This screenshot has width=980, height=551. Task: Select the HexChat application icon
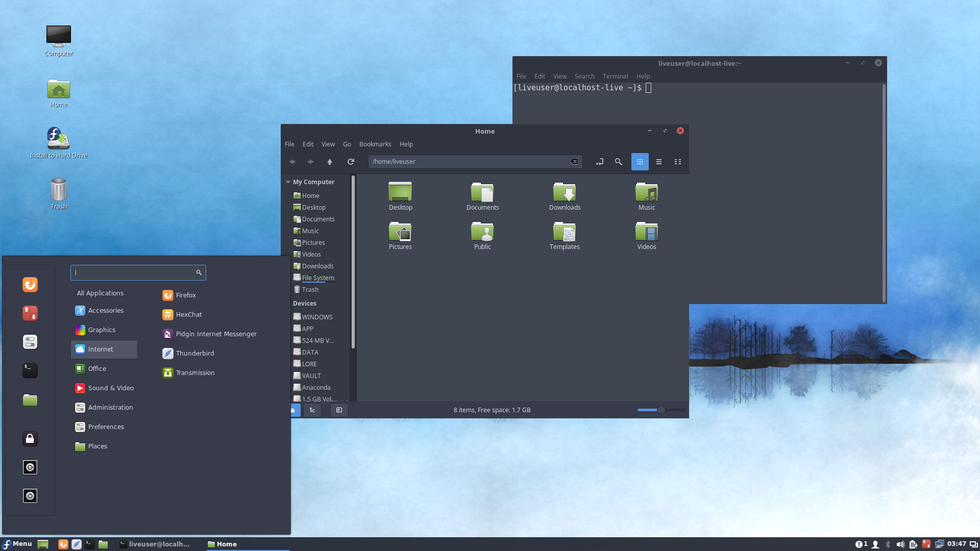167,314
